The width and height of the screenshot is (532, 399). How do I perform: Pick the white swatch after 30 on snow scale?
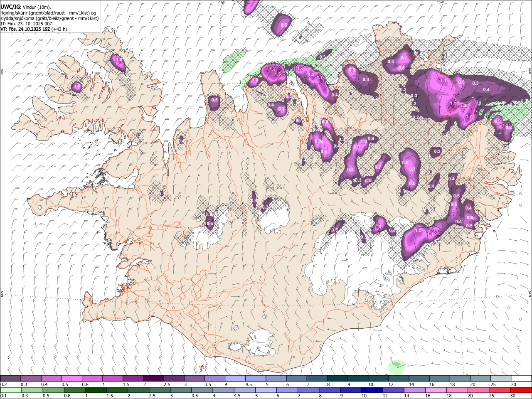[521, 378]
